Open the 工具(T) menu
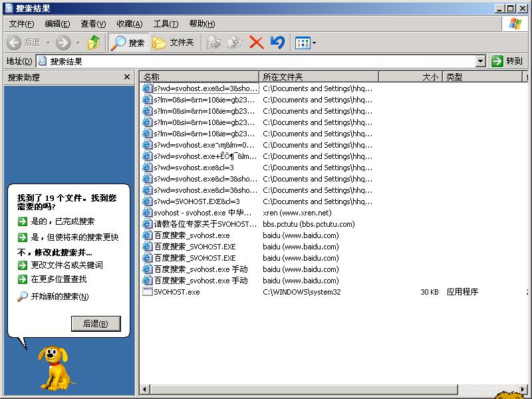 166,24
